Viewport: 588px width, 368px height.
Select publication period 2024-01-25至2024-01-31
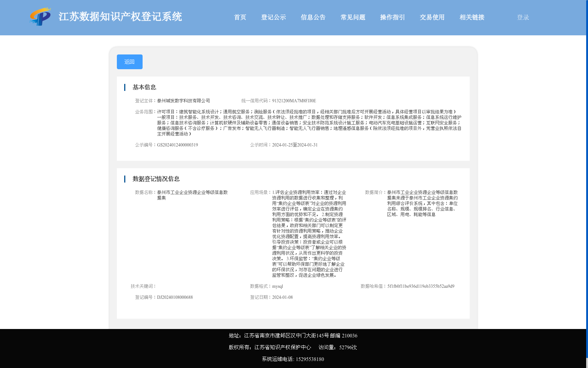click(295, 145)
